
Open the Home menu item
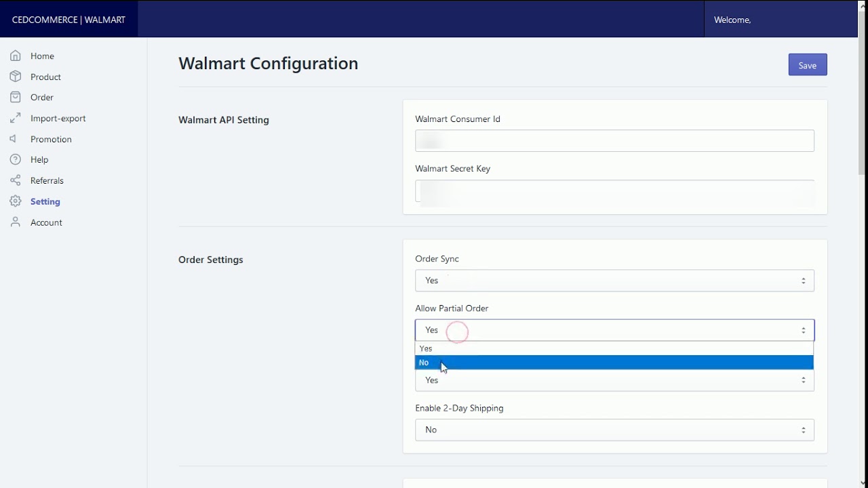(42, 56)
